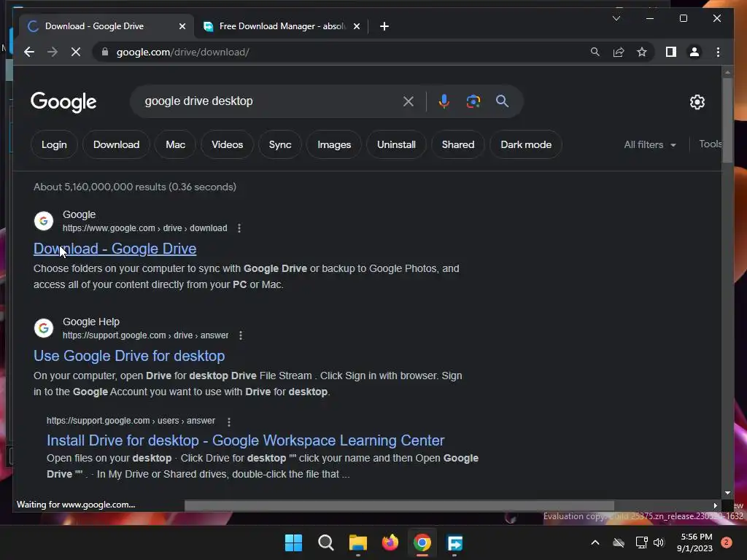Open clock and date flyout
The width and height of the screenshot is (747, 560).
pyautogui.click(x=694, y=542)
